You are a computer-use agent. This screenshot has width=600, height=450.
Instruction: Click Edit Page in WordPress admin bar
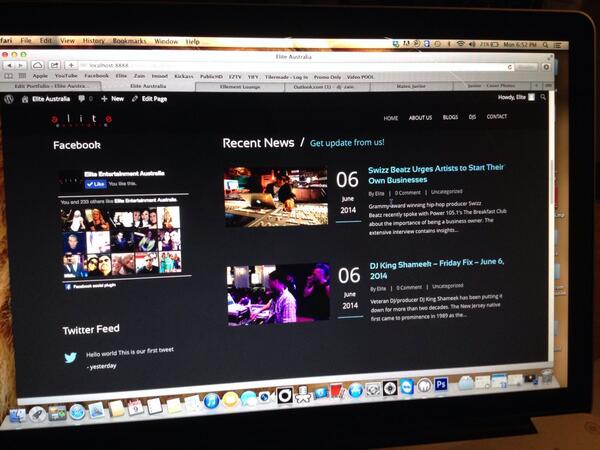150,99
